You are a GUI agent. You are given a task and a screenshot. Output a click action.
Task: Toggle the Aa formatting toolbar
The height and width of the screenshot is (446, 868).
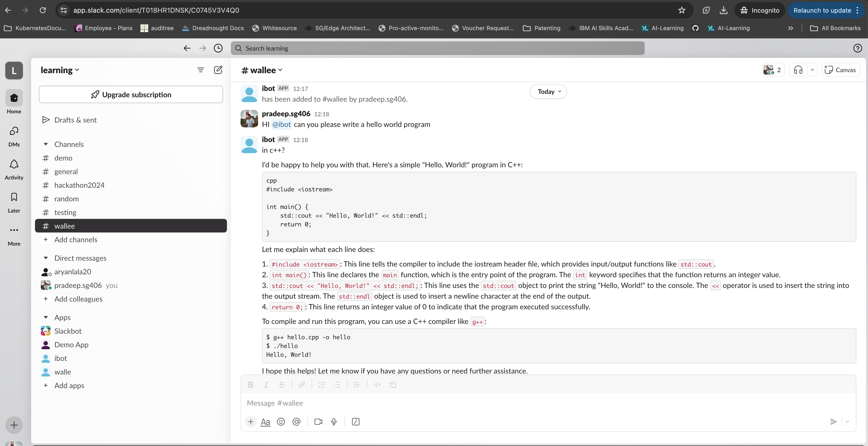coord(265,422)
